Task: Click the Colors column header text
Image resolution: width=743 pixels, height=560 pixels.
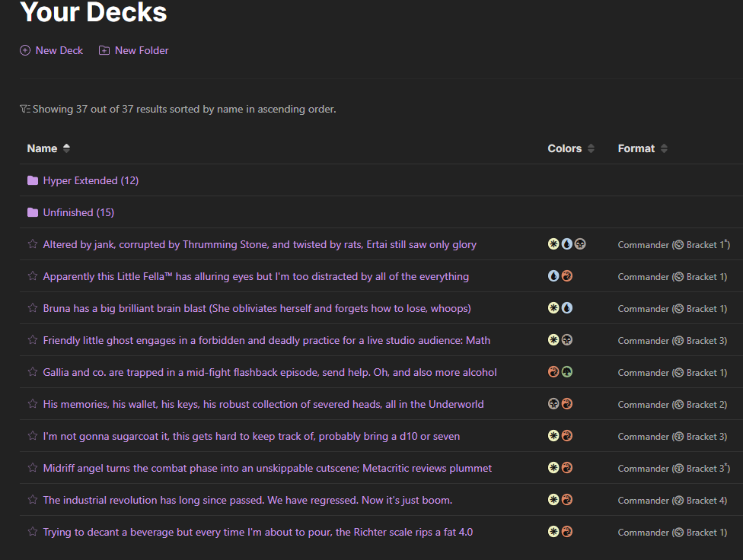Action: click(x=564, y=148)
